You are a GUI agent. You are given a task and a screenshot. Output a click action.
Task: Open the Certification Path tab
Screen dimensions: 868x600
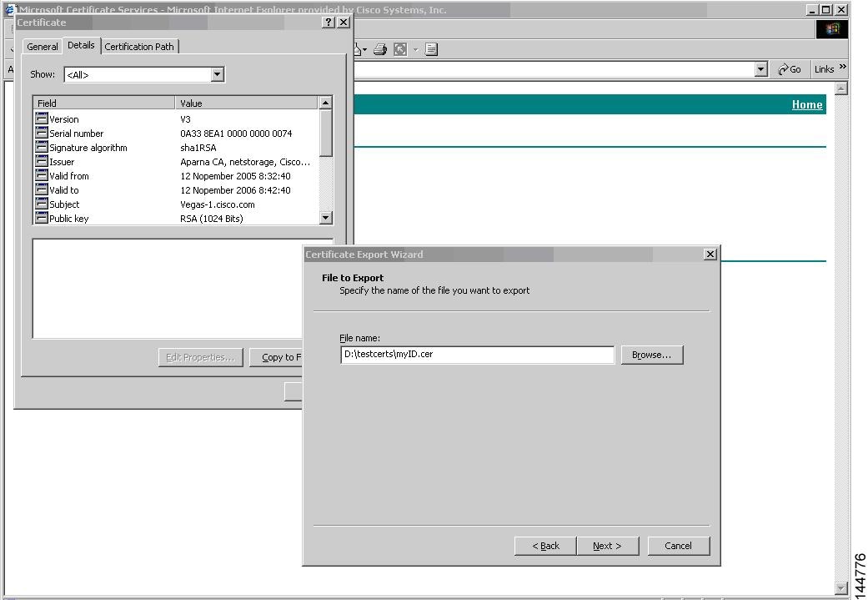(139, 47)
